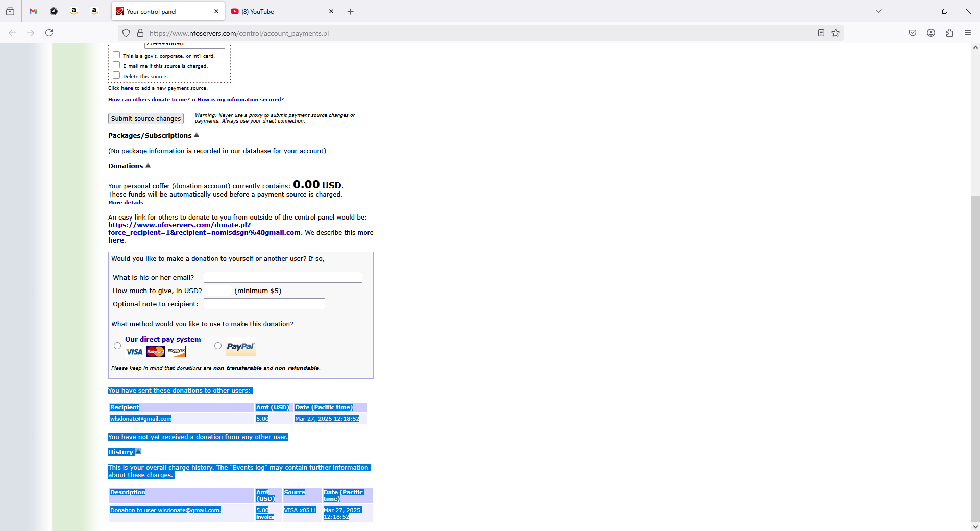Open Firefox account menu
Image resolution: width=980 pixels, height=531 pixels.
931,33
